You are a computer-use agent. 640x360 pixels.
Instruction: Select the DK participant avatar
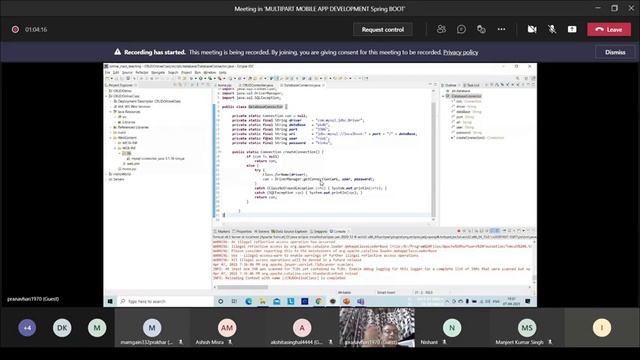point(62,327)
